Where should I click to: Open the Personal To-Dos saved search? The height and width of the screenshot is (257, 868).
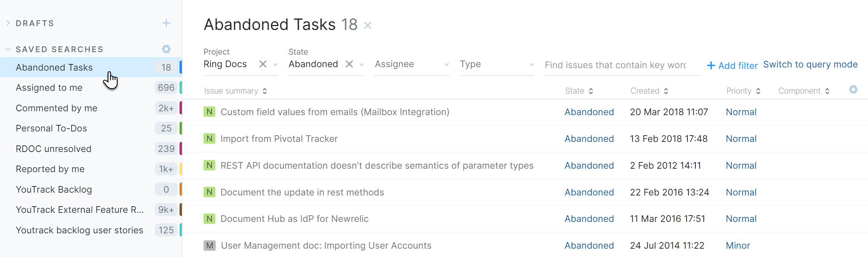[51, 128]
